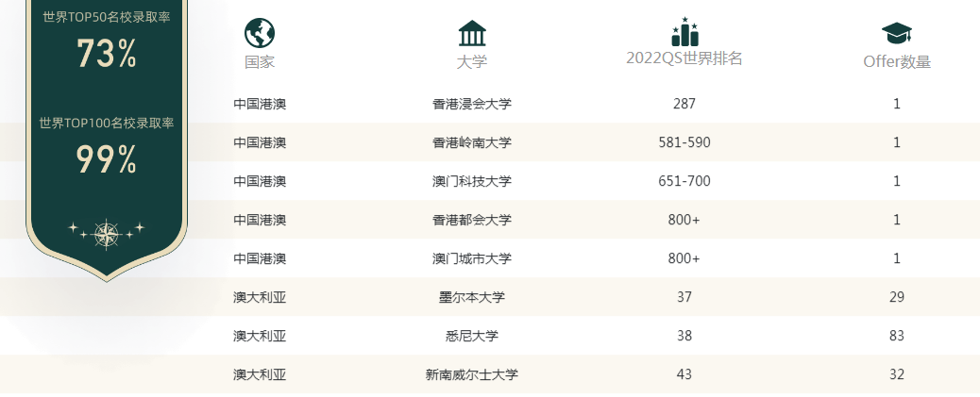Click the globe icon above 国家

260,33
